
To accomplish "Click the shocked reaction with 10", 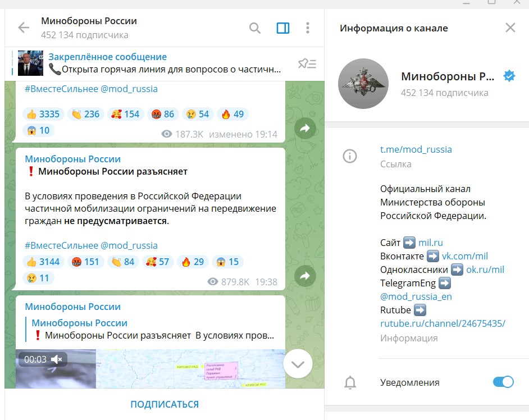I will [38, 130].
